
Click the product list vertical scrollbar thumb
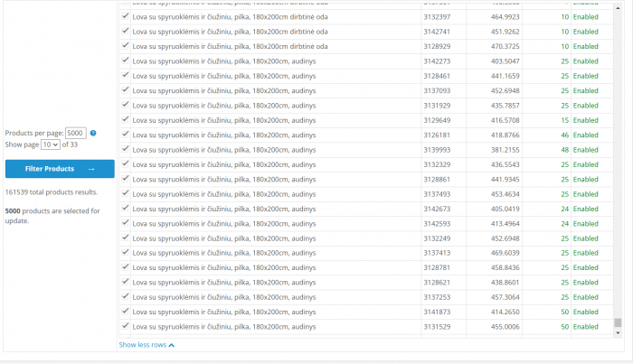pyautogui.click(x=618, y=322)
